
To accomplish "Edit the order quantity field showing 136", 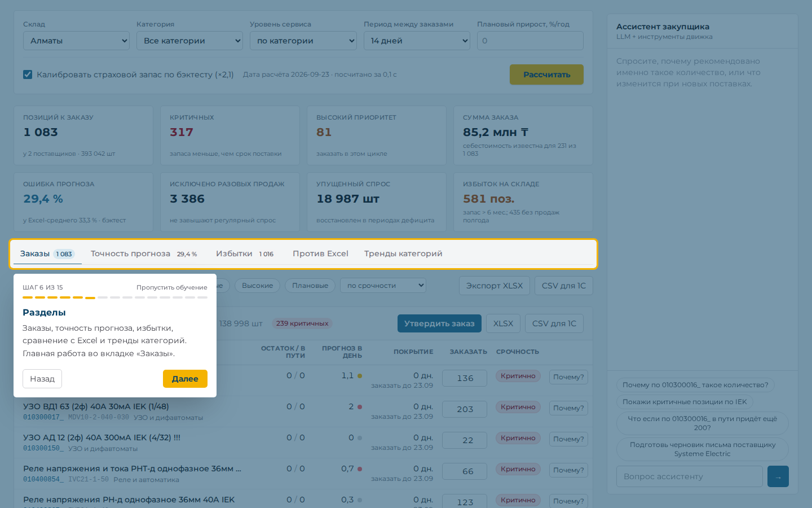I will pos(465,378).
